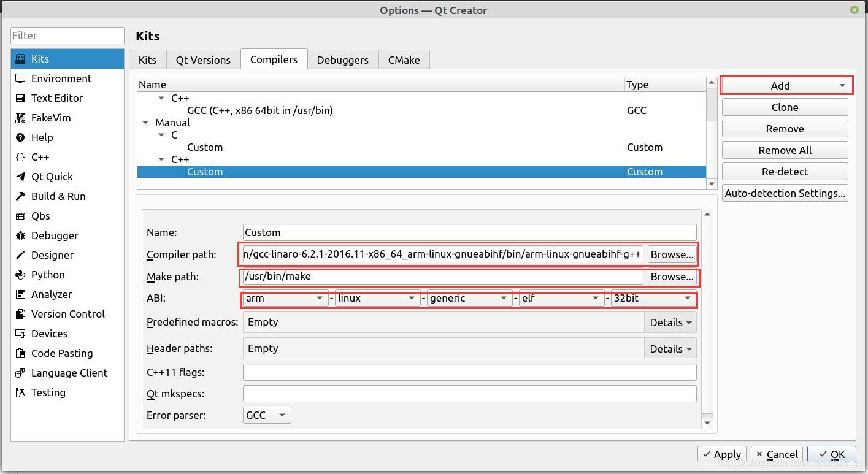This screenshot has height=474, width=868.
Task: Open the Version Control category icon
Action: coord(20,314)
